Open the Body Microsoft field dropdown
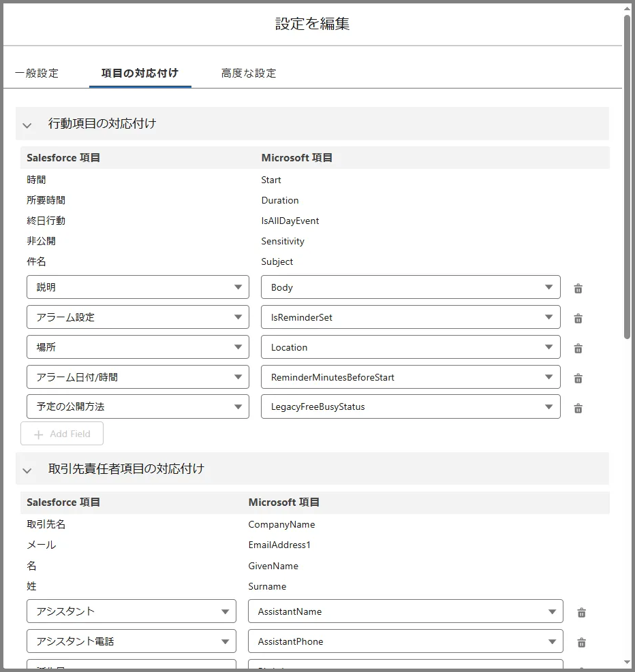 (x=410, y=287)
